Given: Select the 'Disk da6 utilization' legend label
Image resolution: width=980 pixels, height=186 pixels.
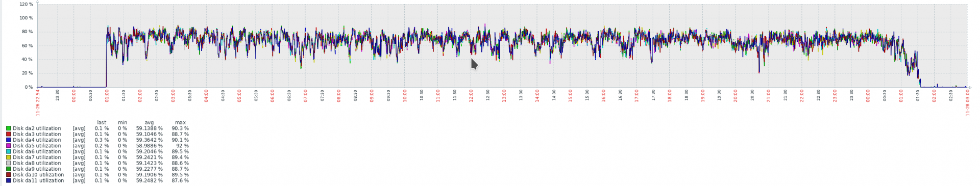Looking at the screenshot, I should [37, 152].
